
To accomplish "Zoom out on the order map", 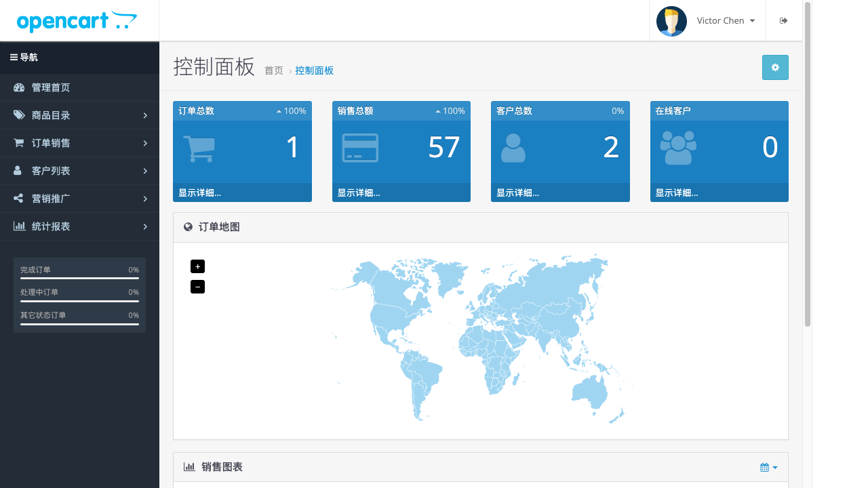I will [x=197, y=287].
